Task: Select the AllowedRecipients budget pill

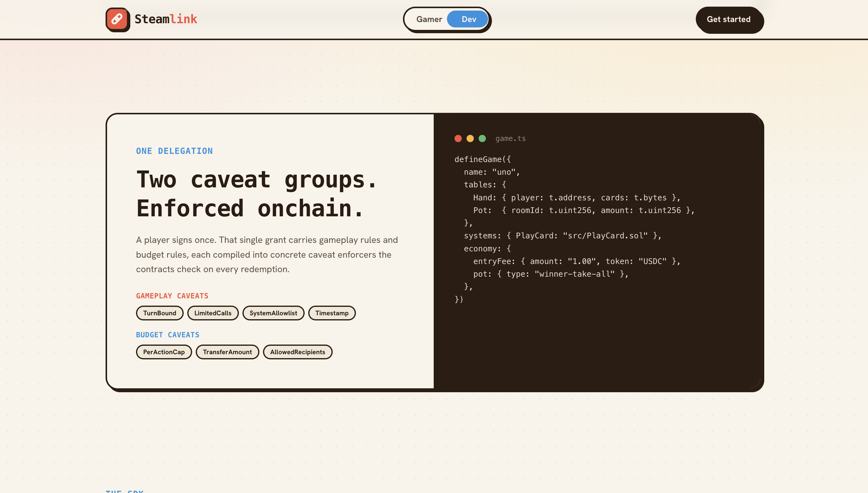Action: [x=298, y=352]
